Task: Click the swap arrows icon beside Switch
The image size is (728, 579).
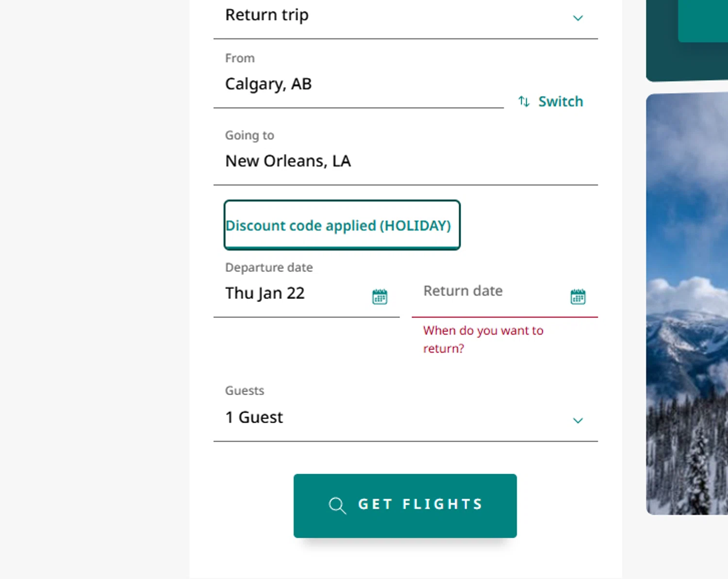Action: pyautogui.click(x=524, y=101)
